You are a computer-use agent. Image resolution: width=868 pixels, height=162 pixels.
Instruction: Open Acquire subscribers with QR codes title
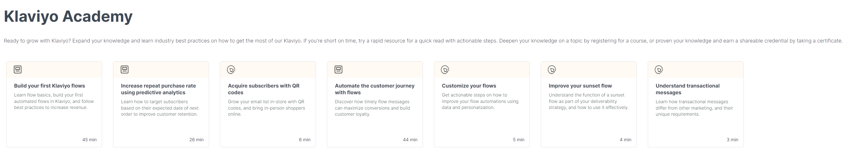point(264,89)
